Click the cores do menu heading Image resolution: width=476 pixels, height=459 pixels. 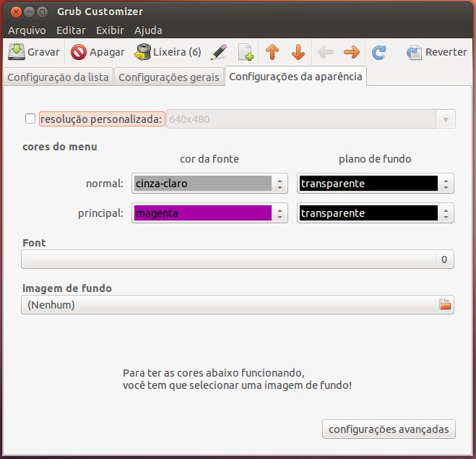(x=60, y=147)
